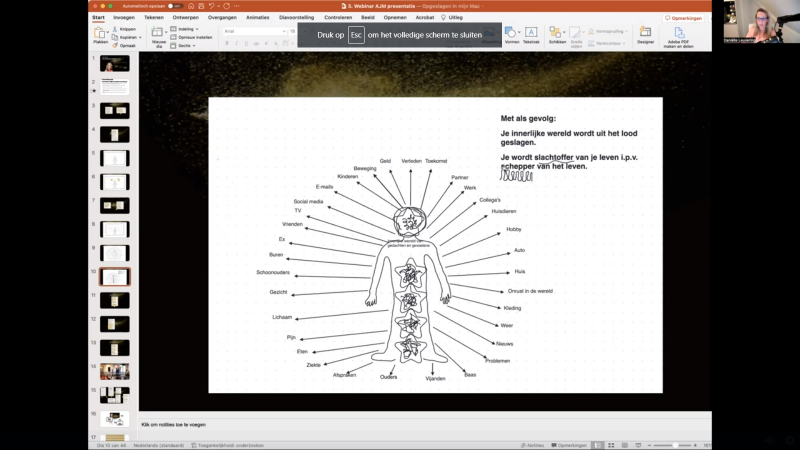
Task: Open the font name combo box
Action: pos(254,31)
